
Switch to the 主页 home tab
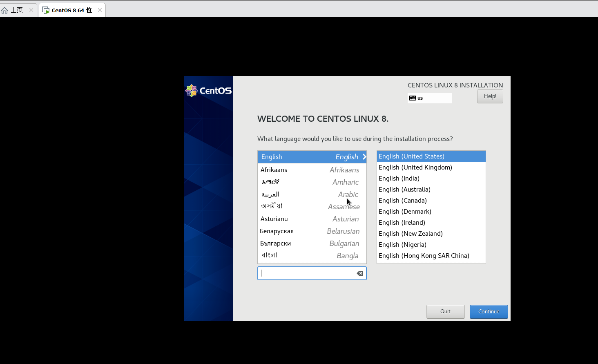[x=17, y=10]
